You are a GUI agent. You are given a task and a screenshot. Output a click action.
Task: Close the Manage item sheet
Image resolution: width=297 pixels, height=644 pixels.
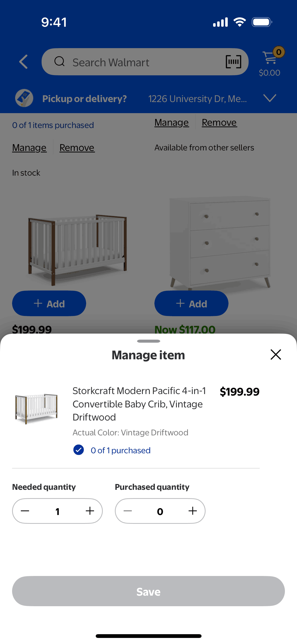click(x=276, y=355)
